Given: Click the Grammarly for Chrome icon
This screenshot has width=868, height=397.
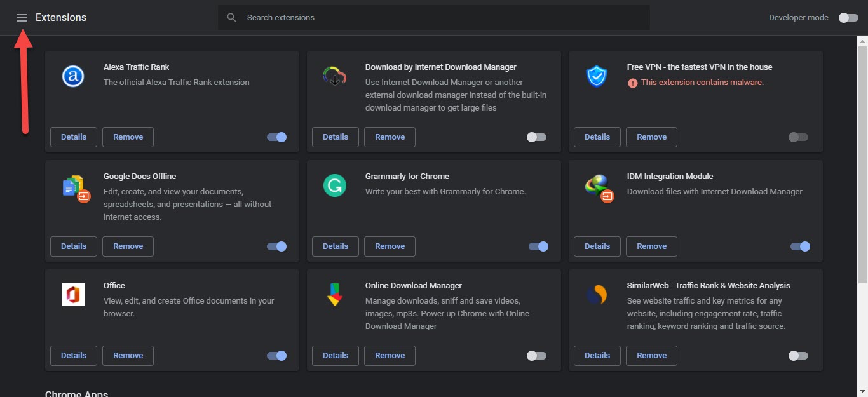Looking at the screenshot, I should (334, 186).
